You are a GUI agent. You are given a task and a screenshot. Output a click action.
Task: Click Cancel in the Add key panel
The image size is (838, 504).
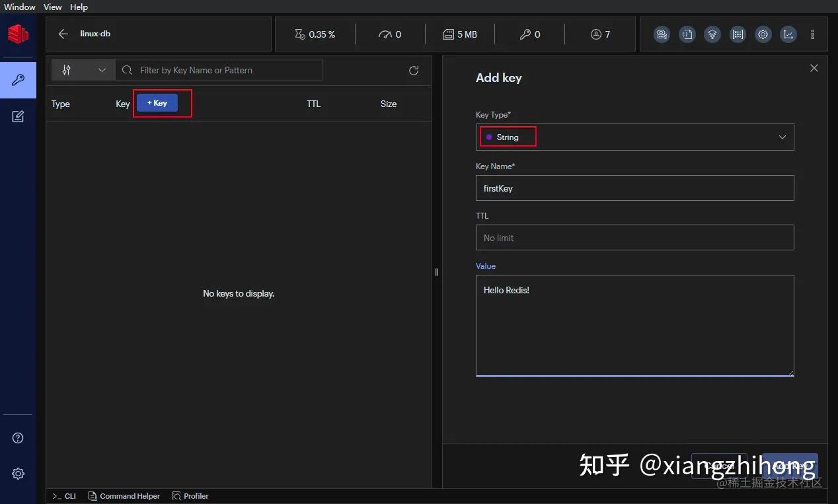click(718, 466)
